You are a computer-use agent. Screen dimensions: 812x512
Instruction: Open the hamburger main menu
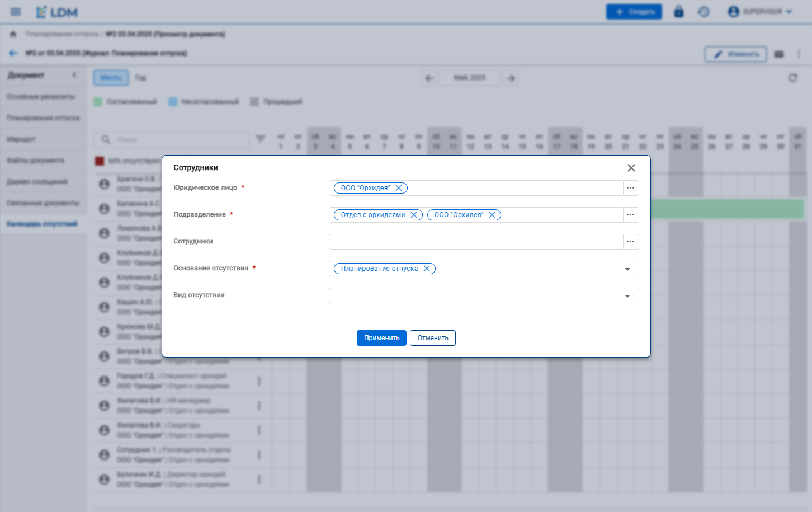(x=16, y=12)
